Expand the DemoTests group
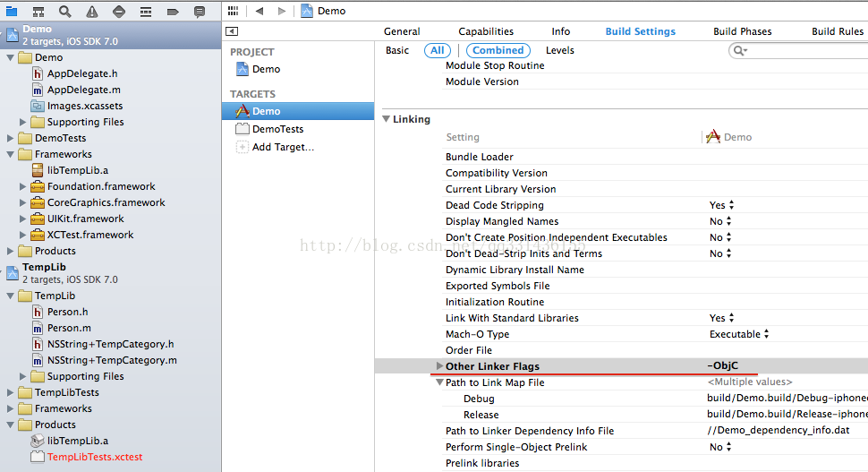The width and height of the screenshot is (868, 472). coord(10,138)
